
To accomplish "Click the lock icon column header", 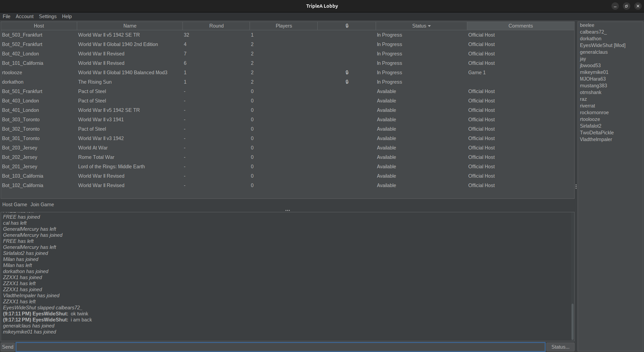I will point(347,26).
